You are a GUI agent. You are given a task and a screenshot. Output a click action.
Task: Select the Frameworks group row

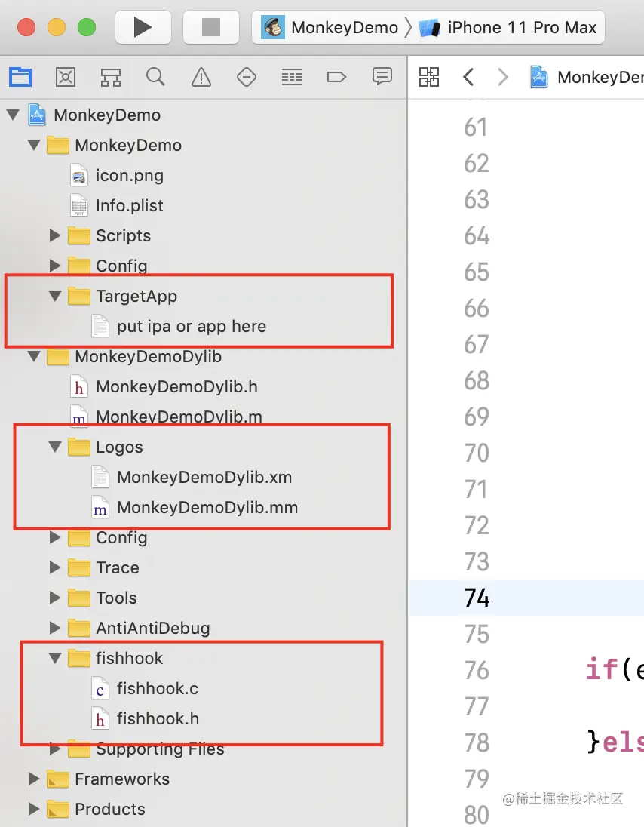point(204,779)
